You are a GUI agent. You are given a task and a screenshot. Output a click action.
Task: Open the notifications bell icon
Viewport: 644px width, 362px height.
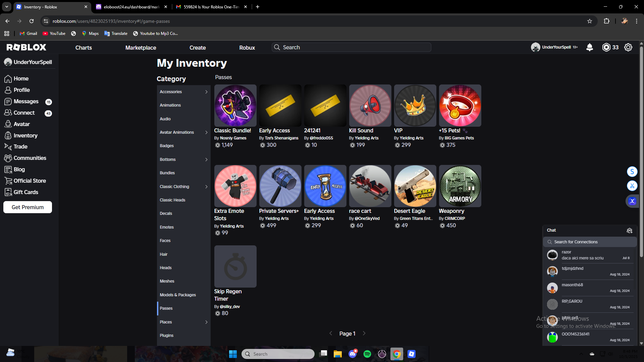click(x=589, y=47)
